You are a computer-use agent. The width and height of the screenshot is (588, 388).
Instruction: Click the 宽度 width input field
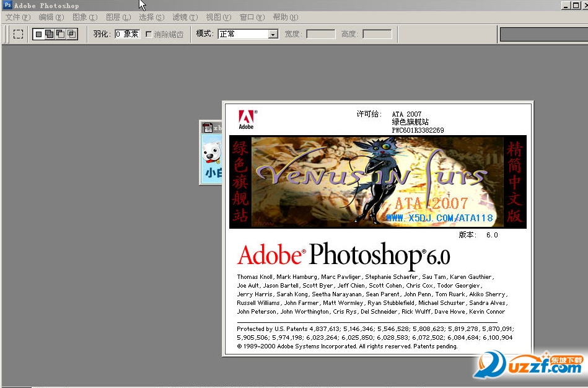pyautogui.click(x=320, y=34)
